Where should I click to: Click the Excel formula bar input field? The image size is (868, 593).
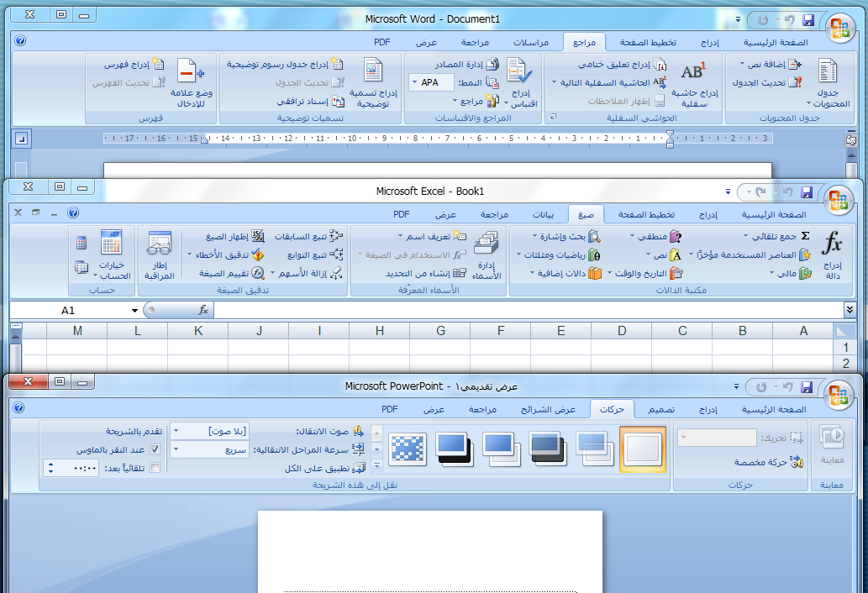pyautogui.click(x=529, y=310)
